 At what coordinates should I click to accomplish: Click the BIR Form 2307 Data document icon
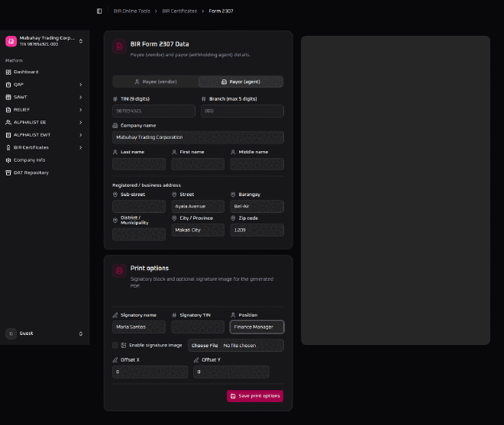click(x=119, y=47)
